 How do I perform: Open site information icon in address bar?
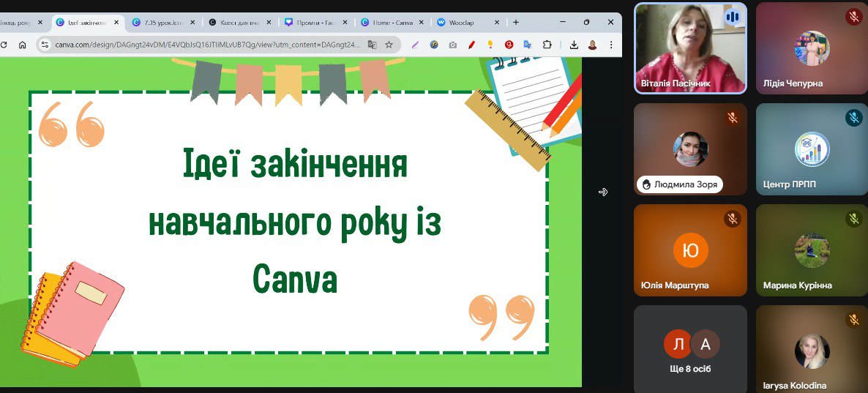[x=45, y=45]
